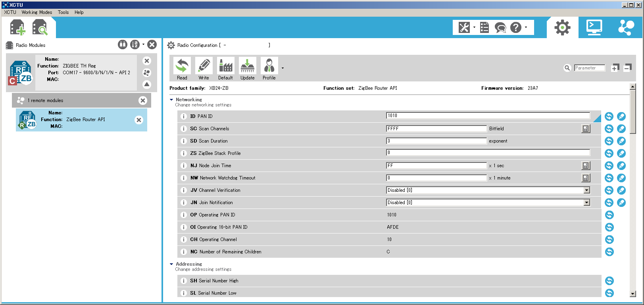The width and height of the screenshot is (644, 305).
Task: Open the Tools menu
Action: point(63,12)
